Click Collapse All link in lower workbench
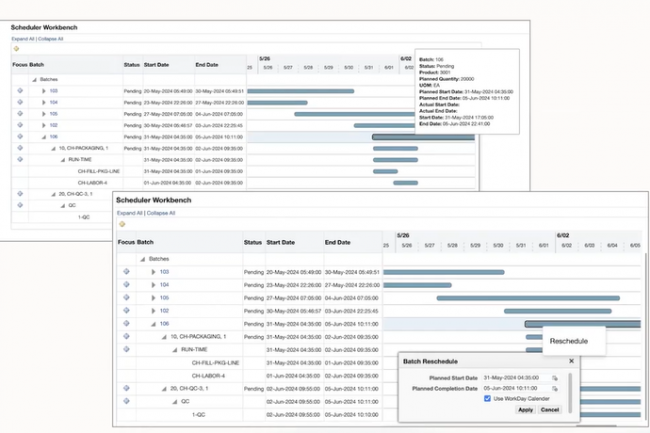Screen dimensions: 650x433 point(162,213)
